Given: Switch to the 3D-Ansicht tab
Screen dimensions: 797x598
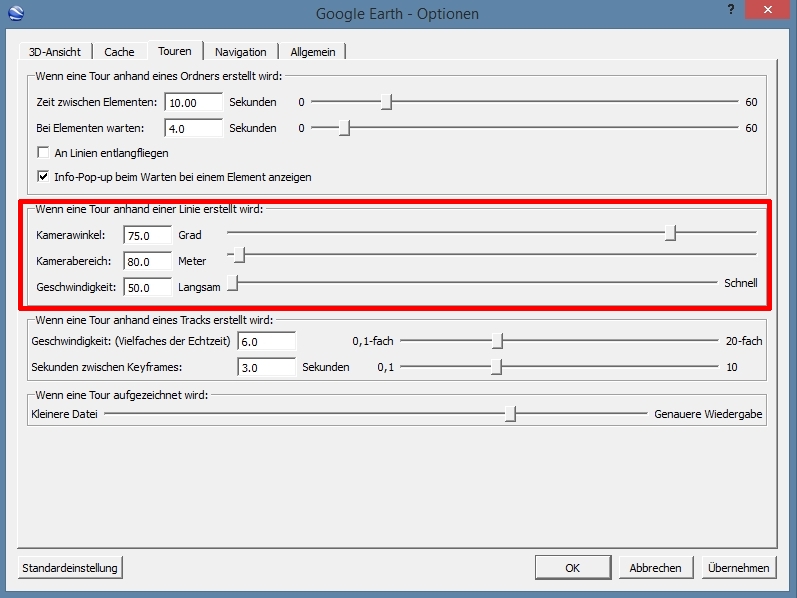Looking at the screenshot, I should 55,52.
